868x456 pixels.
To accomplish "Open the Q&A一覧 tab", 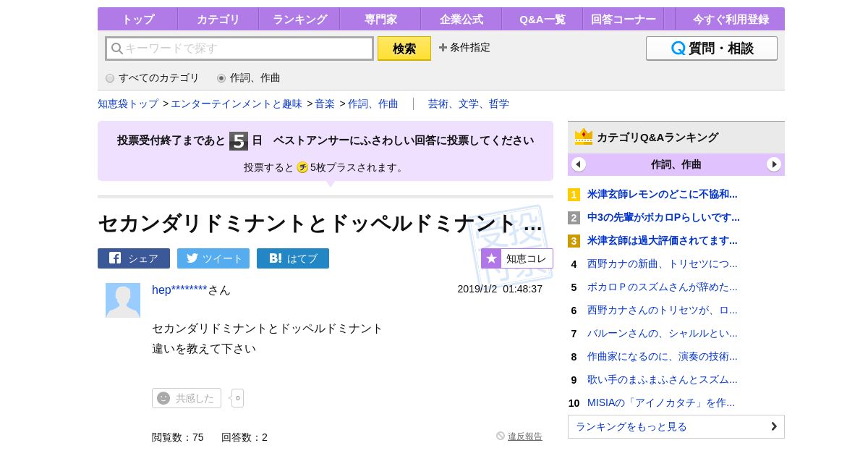I will [542, 19].
